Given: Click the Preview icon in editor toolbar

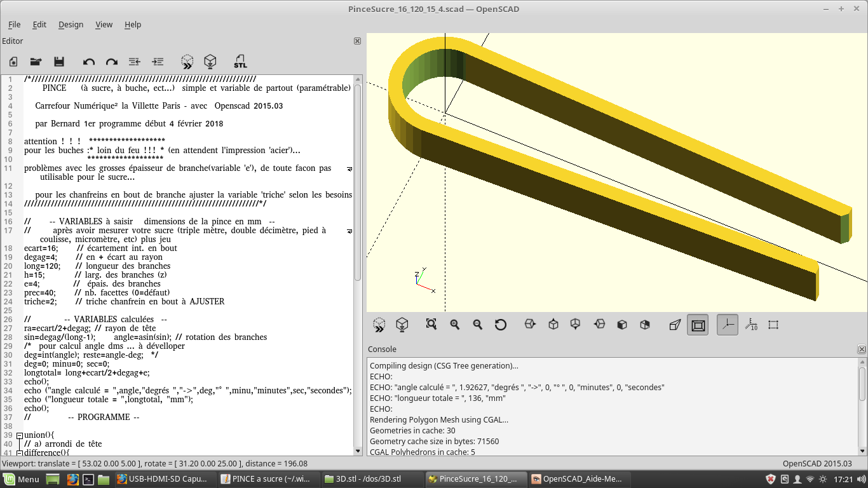Looking at the screenshot, I should pos(187,62).
